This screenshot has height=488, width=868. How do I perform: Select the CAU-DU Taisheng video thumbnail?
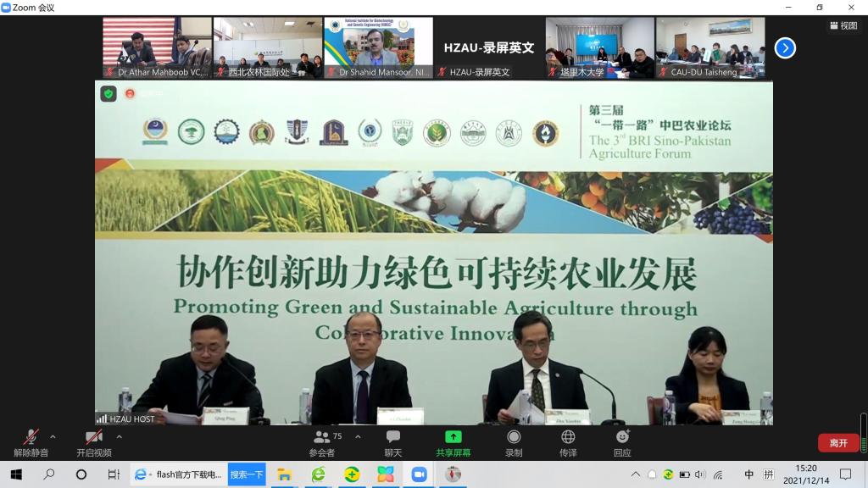(710, 48)
